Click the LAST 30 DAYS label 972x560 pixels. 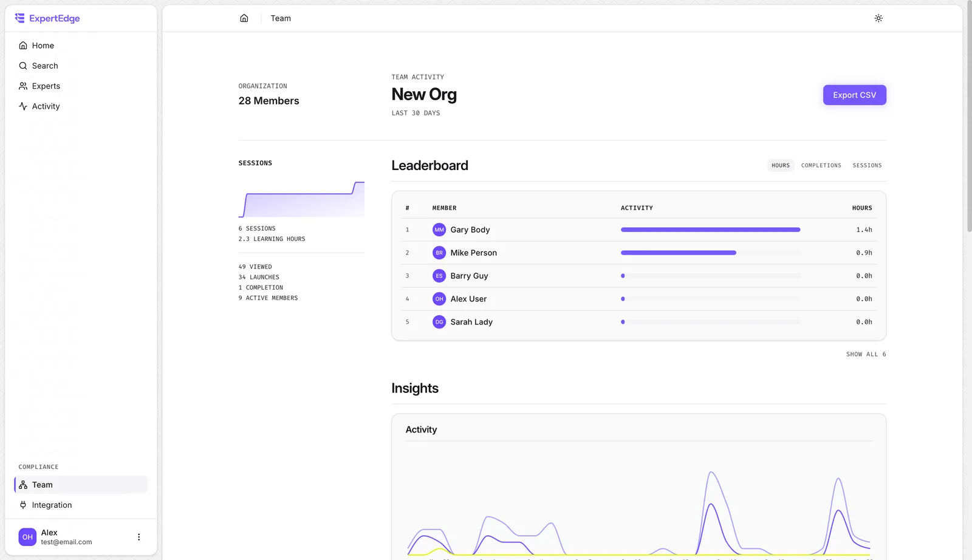point(416,113)
